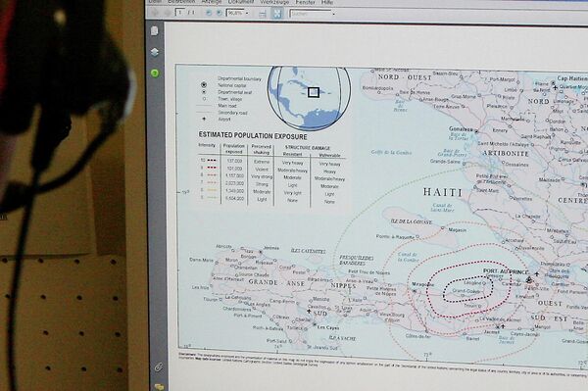Click the 'Miragoâne' town label
Viewport: 588px width, 391px height.
pyautogui.click(x=423, y=284)
